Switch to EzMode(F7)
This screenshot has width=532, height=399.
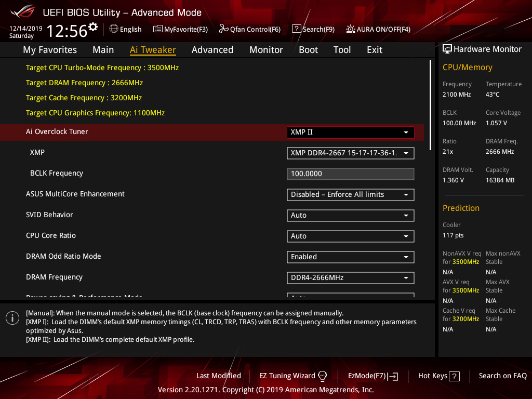coord(373,376)
